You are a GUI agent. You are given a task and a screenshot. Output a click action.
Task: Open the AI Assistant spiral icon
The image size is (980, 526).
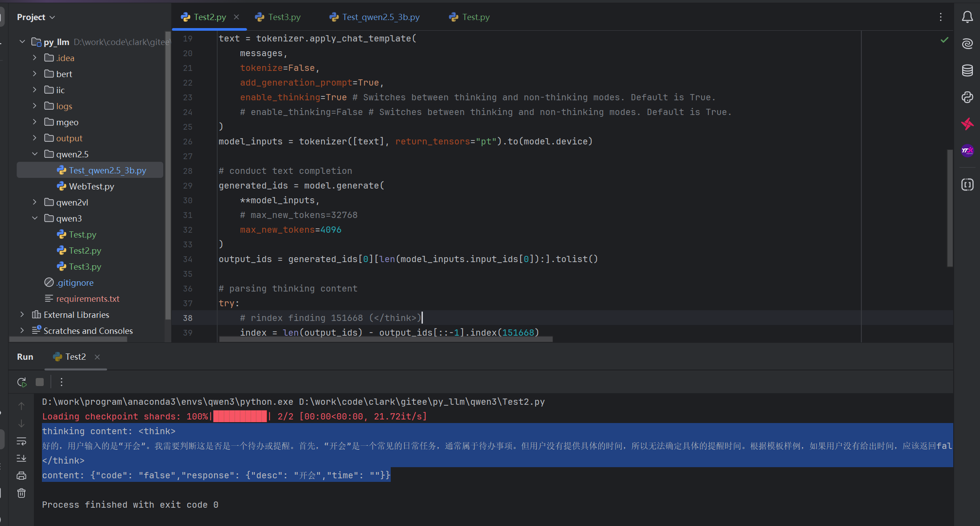(967, 44)
